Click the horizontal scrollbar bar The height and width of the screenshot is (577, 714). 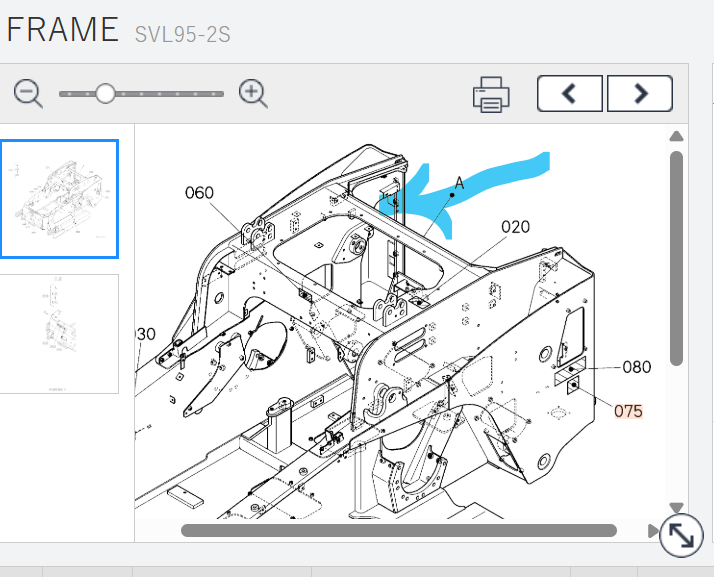pyautogui.click(x=398, y=530)
